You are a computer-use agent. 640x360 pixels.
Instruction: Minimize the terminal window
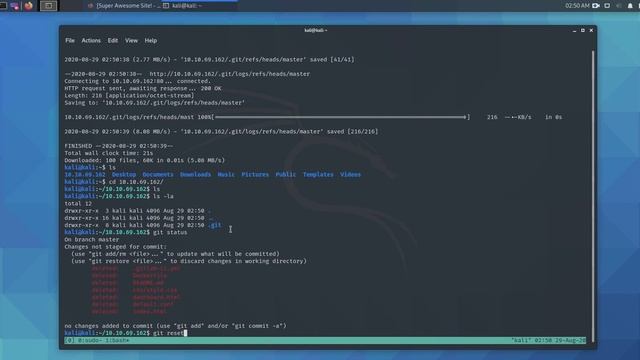tap(574, 31)
